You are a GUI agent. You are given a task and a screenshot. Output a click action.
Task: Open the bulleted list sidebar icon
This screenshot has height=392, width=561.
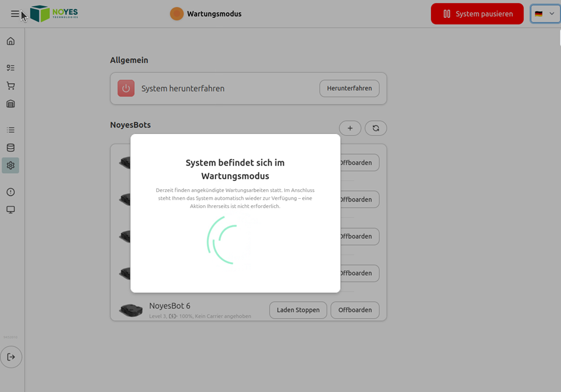tap(11, 130)
